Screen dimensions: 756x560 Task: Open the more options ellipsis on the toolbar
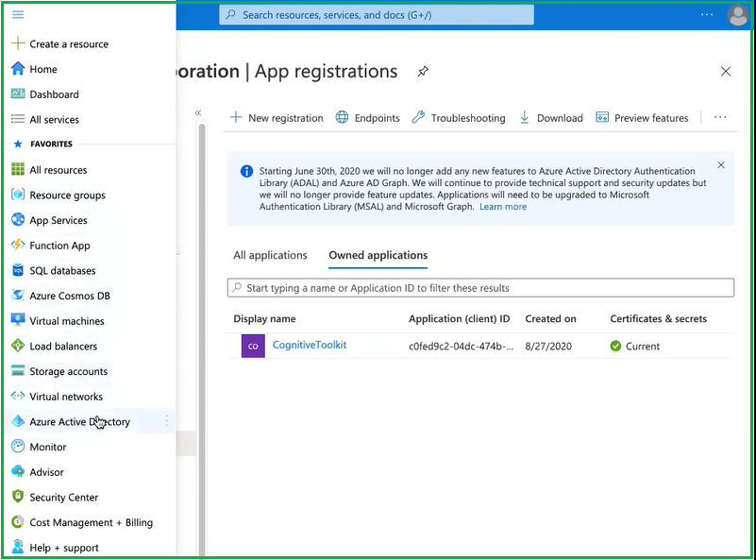tap(719, 116)
